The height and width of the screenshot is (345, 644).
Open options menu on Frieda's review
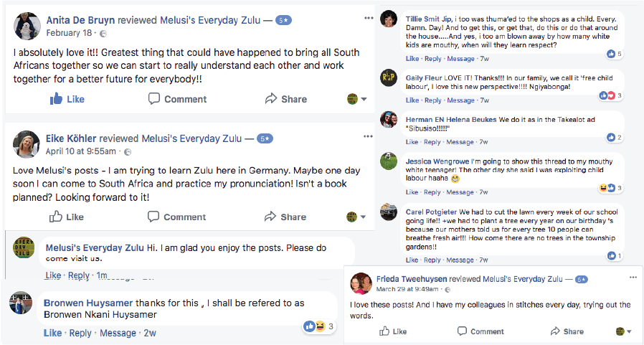[632, 276]
